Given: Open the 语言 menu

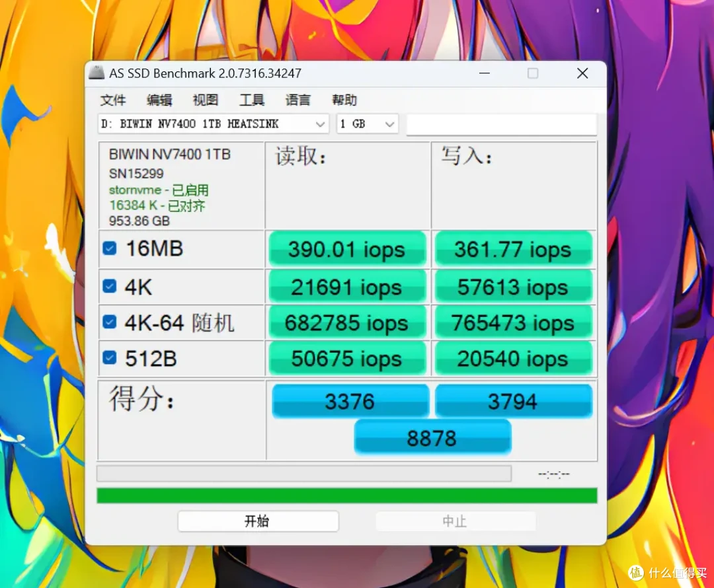Looking at the screenshot, I should (297, 100).
